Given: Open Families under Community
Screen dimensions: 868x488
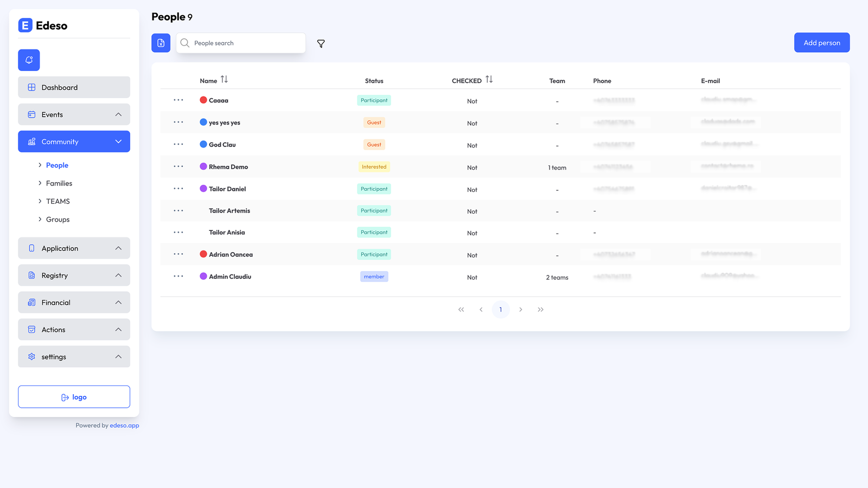Looking at the screenshot, I should [x=59, y=183].
